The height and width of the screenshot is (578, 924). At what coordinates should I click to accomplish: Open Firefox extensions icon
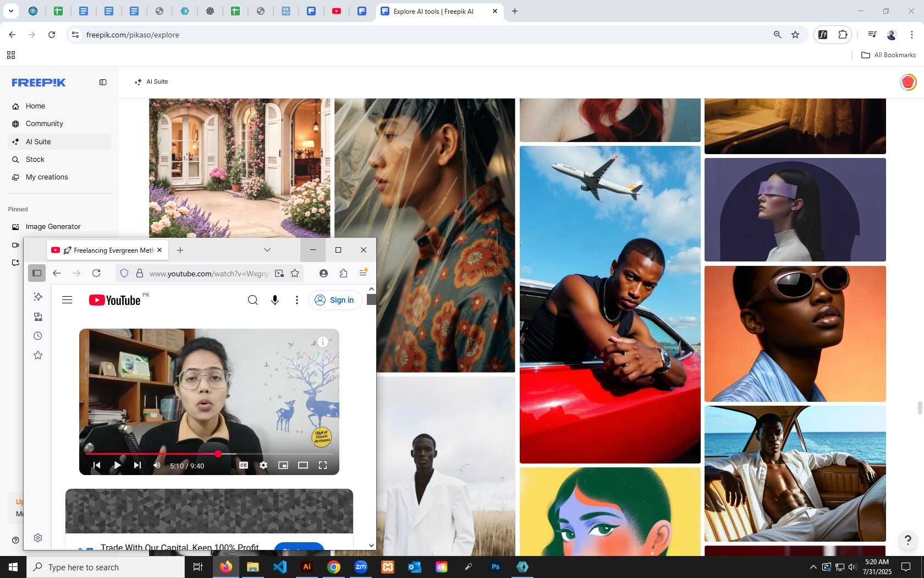click(x=343, y=273)
